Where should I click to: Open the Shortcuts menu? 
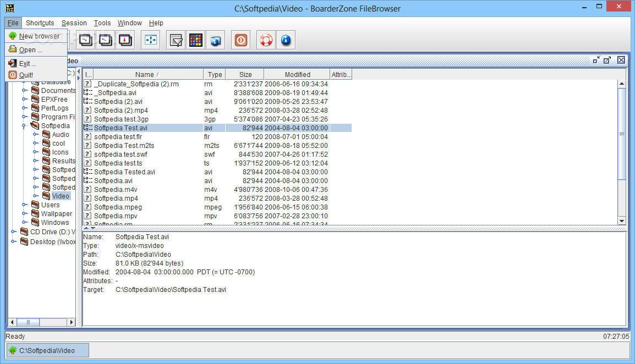40,23
